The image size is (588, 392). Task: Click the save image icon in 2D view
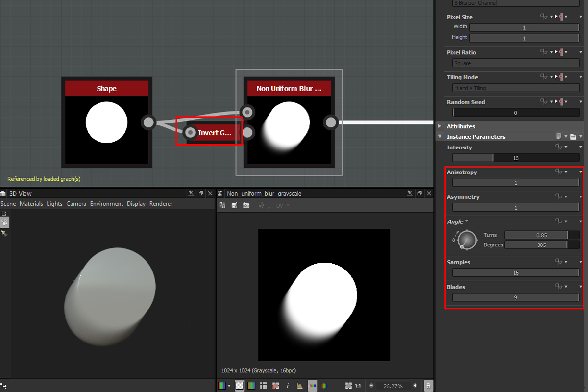coord(234,205)
